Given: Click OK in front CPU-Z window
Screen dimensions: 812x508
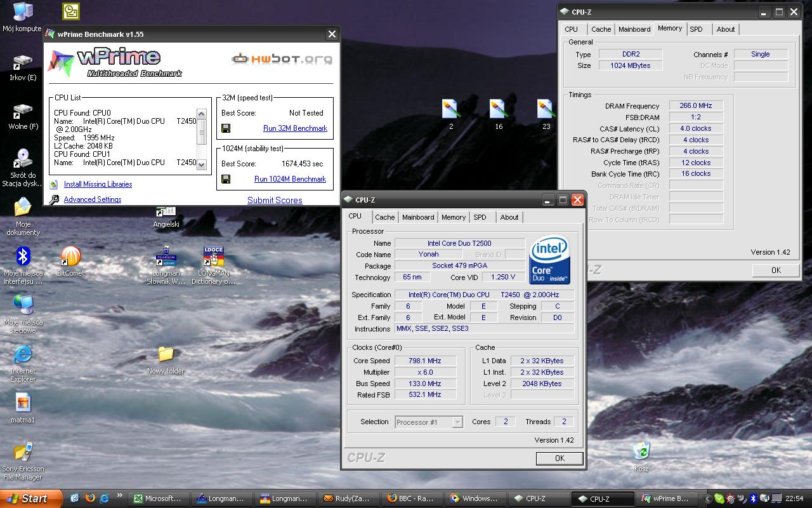Looking at the screenshot, I should [559, 458].
